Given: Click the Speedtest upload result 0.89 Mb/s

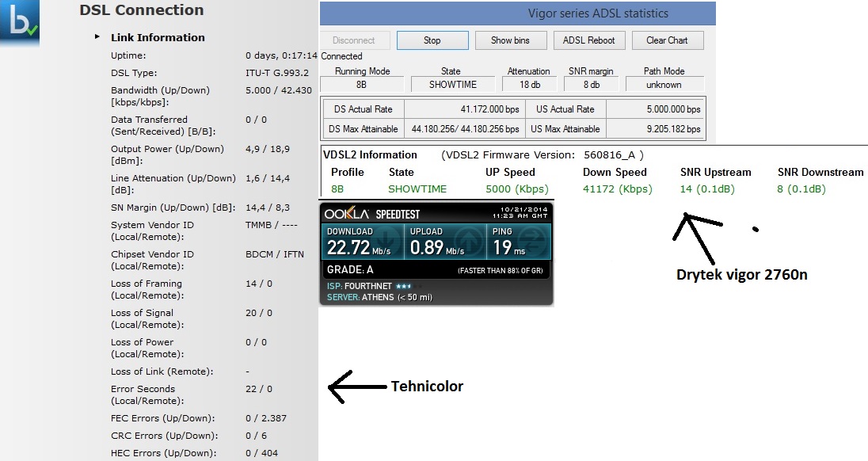Looking at the screenshot, I should tap(436, 247).
